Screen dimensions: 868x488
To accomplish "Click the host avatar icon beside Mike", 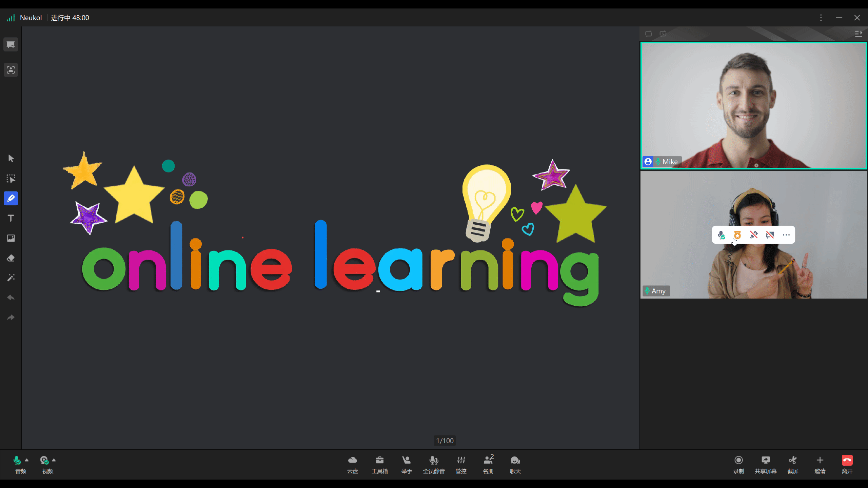I will click(x=648, y=162).
